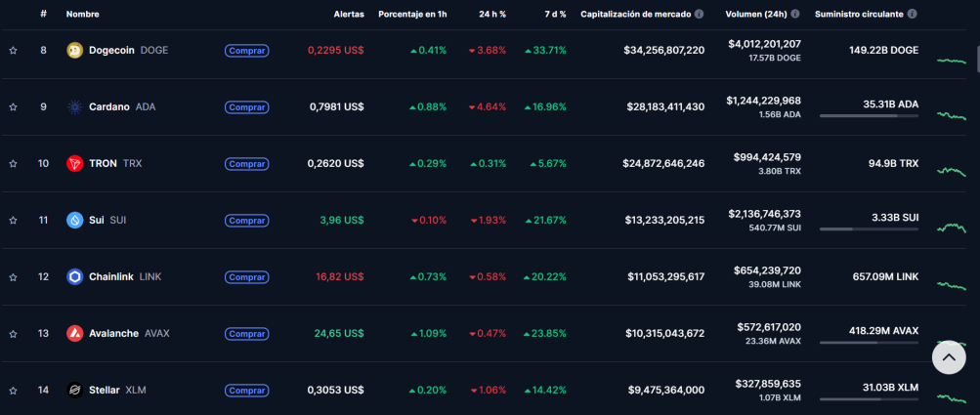Click the Cardano logo icon
This screenshot has height=415, width=980.
point(75,106)
